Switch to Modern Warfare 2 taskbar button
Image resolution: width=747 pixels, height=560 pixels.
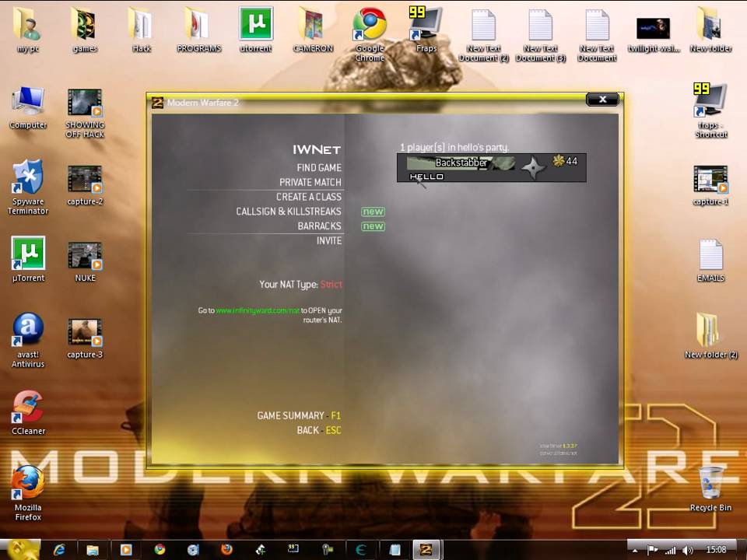click(x=426, y=550)
